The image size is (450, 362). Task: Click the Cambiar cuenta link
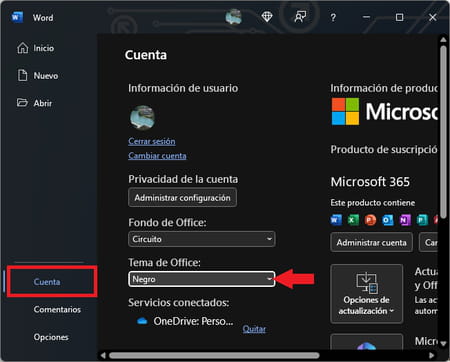point(157,156)
